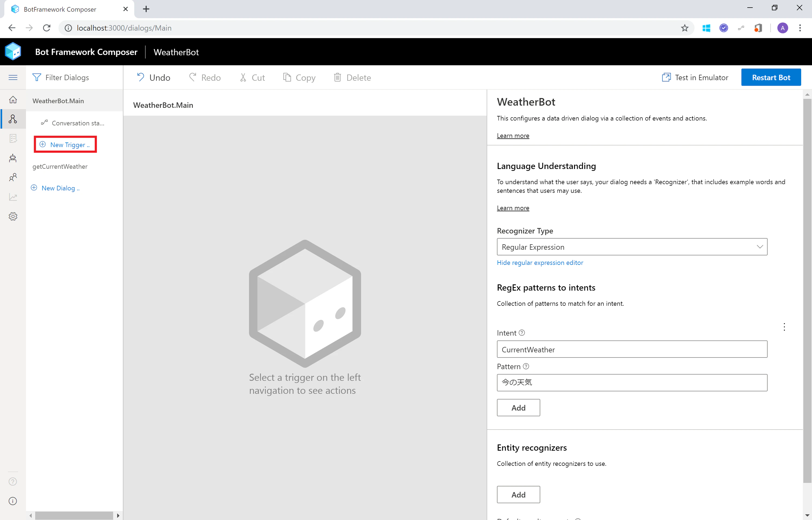Click the Pattern input field
This screenshot has width=812, height=520.
coord(632,383)
